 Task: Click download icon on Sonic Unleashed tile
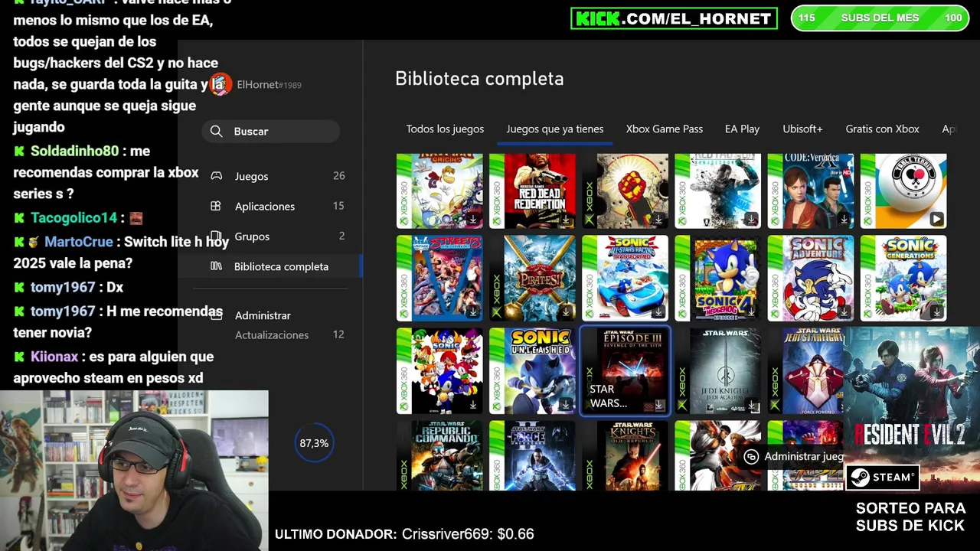point(566,405)
